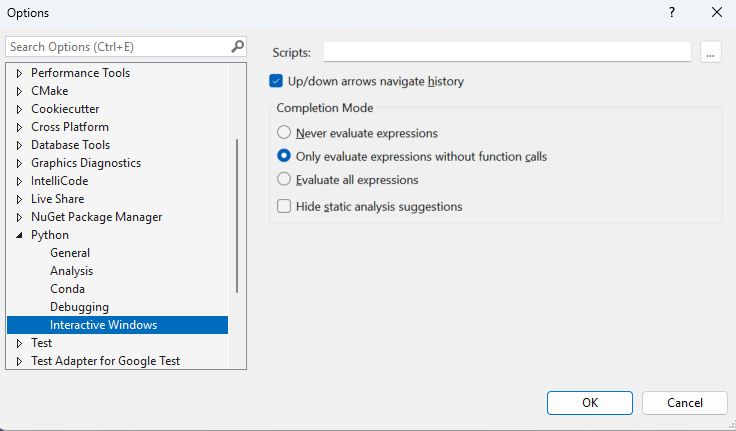Click the search magnifier icon
Screen dimensions: 736x431
pos(237,46)
